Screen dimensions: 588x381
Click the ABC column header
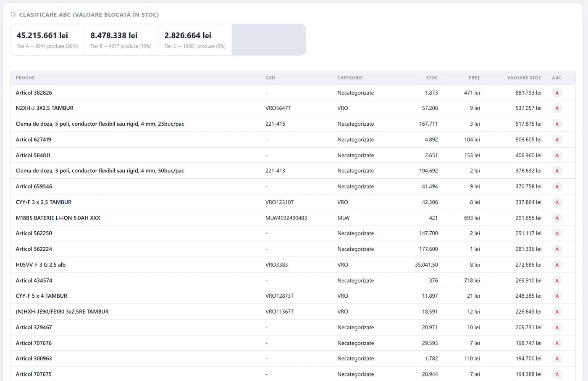tap(556, 78)
